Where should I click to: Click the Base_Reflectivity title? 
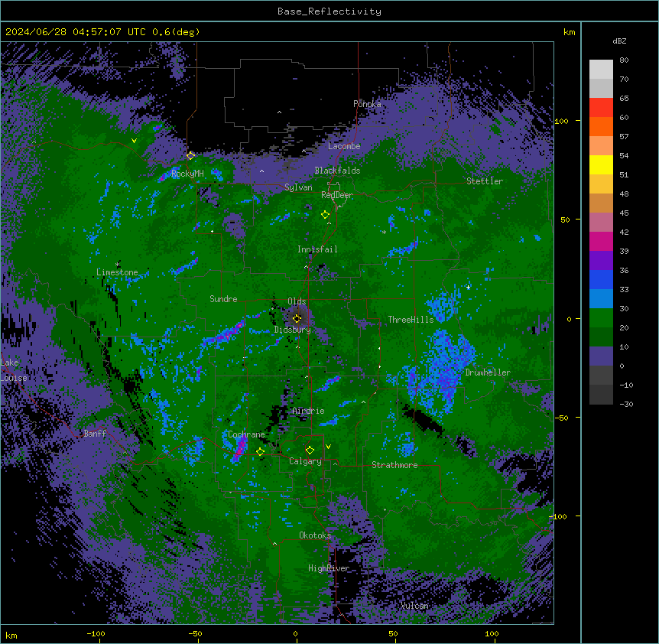(329, 11)
